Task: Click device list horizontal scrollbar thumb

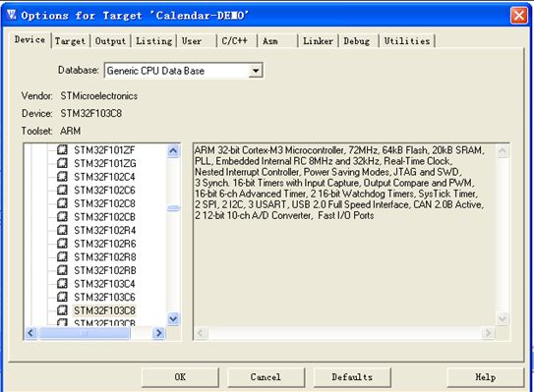Action: pyautogui.click(x=85, y=333)
